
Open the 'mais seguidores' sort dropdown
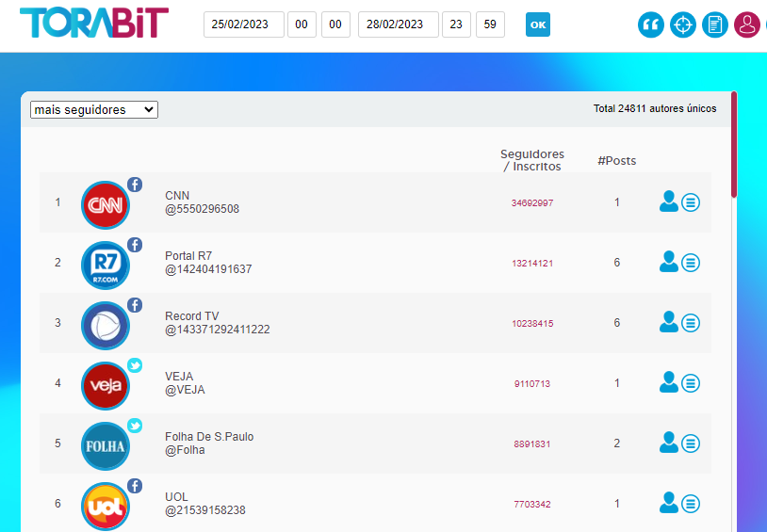pyautogui.click(x=94, y=109)
